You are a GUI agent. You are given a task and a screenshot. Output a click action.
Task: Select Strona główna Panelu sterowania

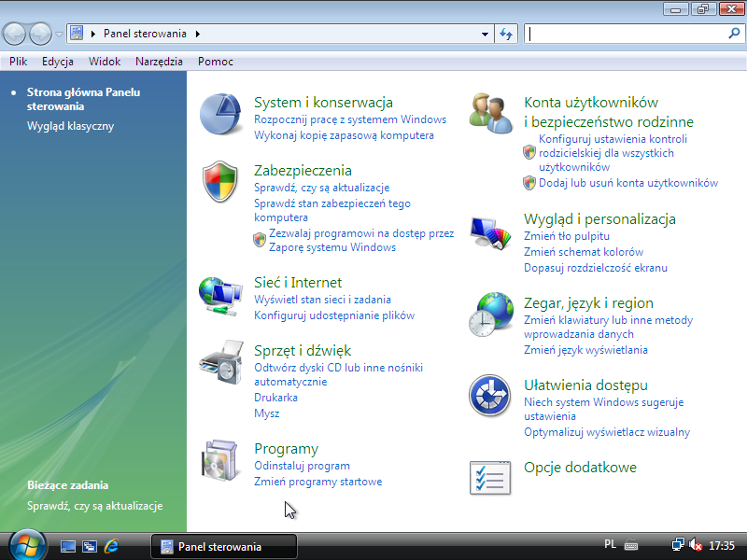(83, 99)
